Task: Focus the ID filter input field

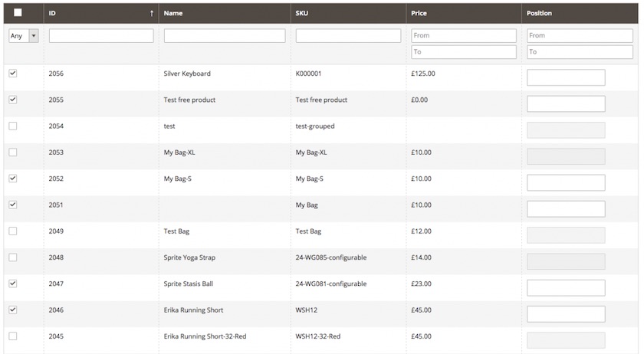Action: (x=101, y=36)
